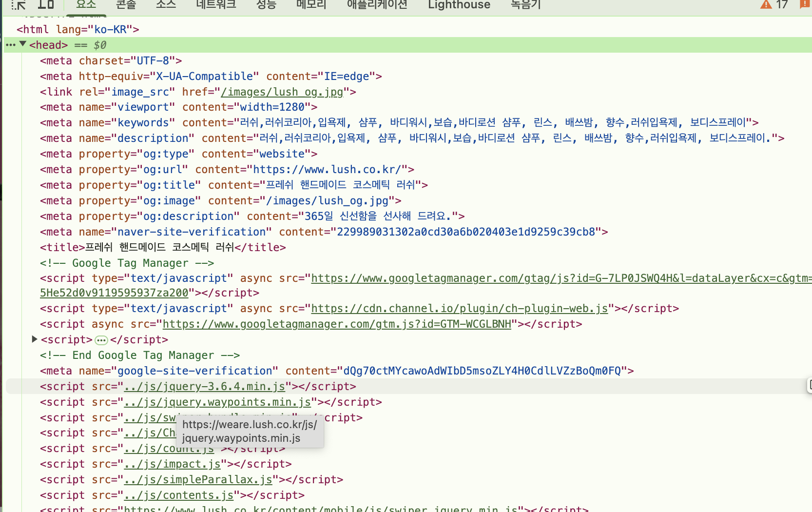Viewport: 812px width, 512px height.
Task: Select the Google Tag Manager comment
Action: pos(127,263)
